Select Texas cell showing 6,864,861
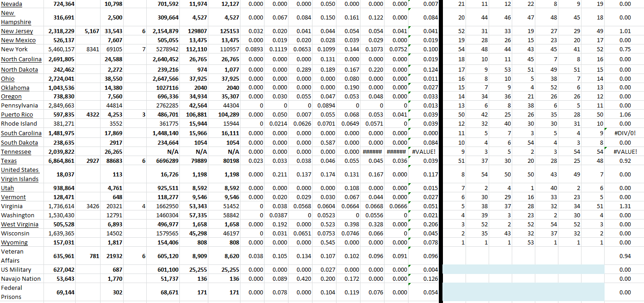 (62, 161)
